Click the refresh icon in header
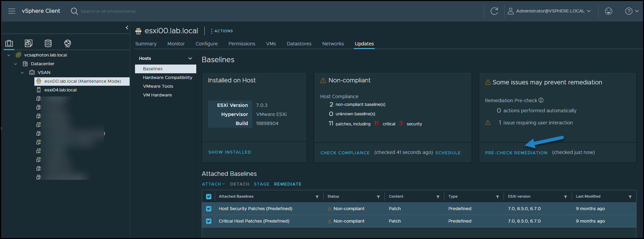 coord(494,11)
